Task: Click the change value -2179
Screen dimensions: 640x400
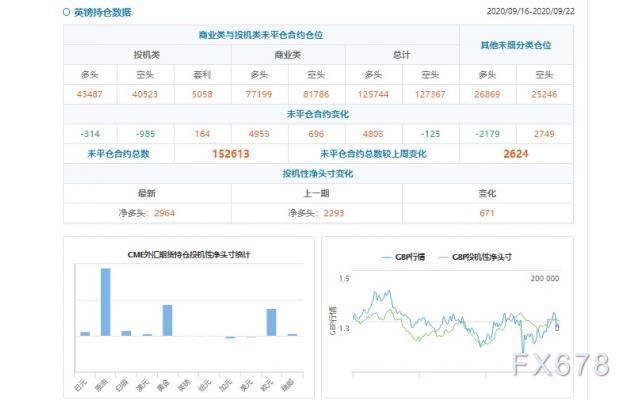Action: tap(487, 134)
